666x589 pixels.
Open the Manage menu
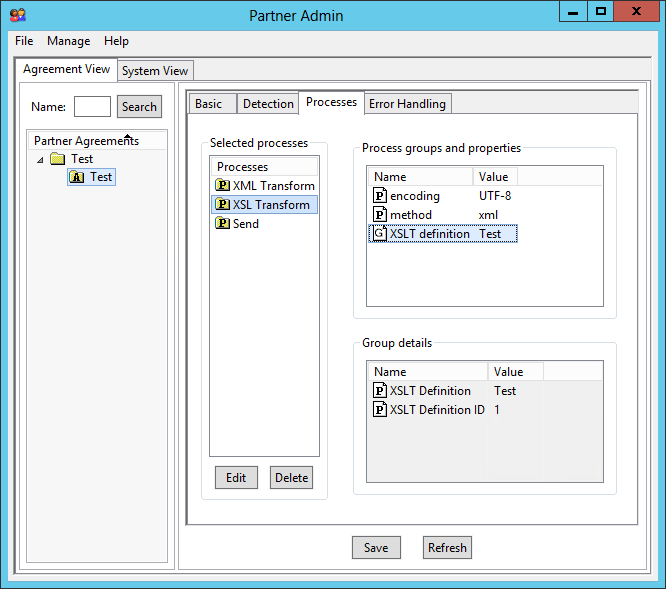coord(68,41)
